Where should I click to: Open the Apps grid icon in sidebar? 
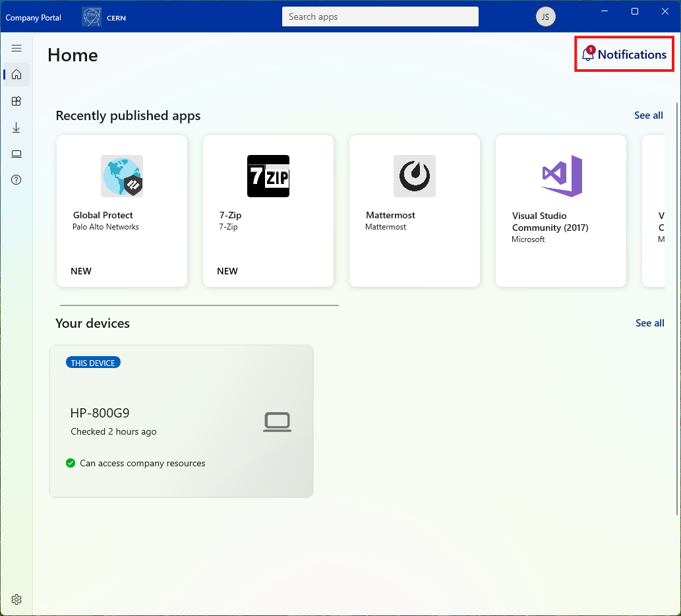click(16, 101)
